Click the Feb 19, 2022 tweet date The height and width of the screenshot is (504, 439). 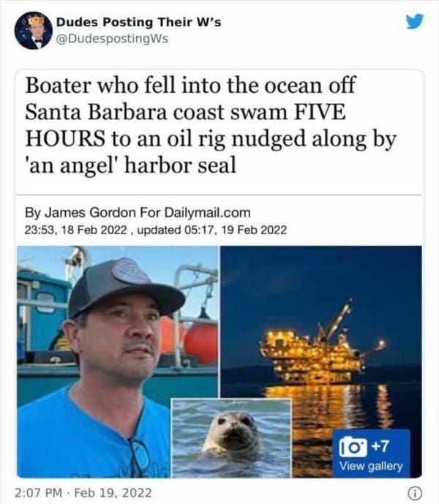pos(113,493)
